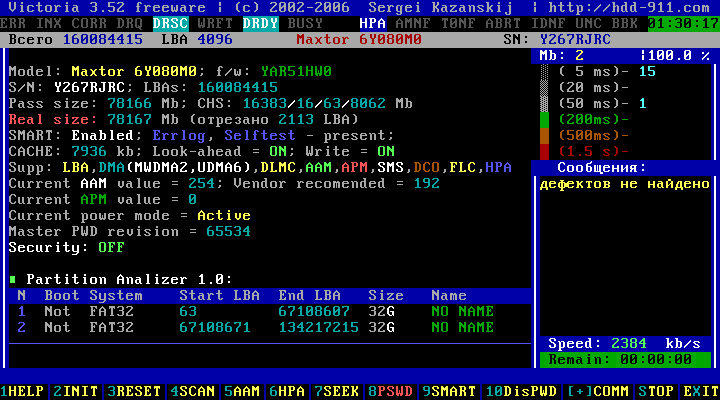Select the 10DisPWD option
The height and width of the screenshot is (400, 720).
(x=521, y=391)
